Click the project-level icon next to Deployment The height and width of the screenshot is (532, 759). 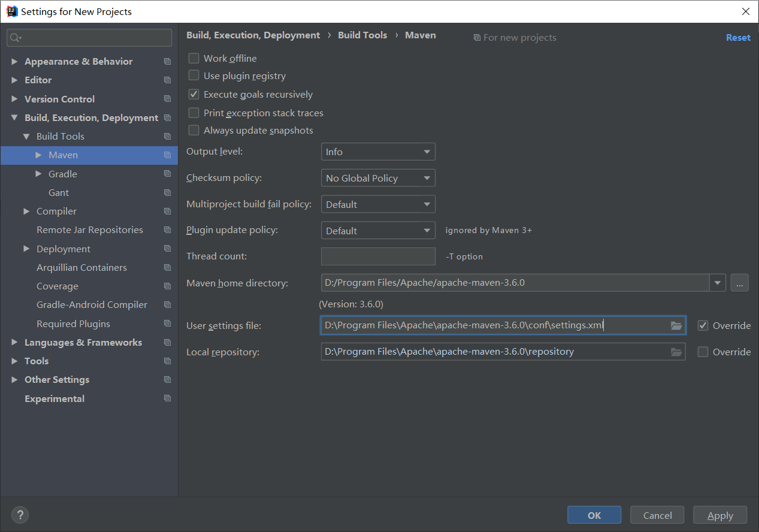point(167,249)
